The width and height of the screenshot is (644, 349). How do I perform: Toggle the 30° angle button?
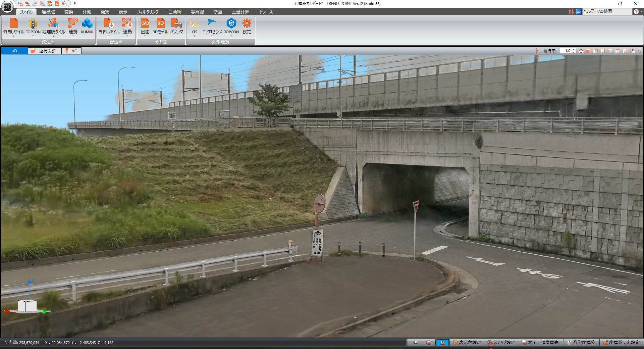[71, 51]
